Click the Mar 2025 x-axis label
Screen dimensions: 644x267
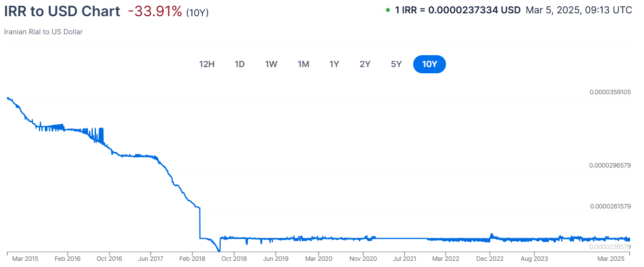tap(610, 259)
